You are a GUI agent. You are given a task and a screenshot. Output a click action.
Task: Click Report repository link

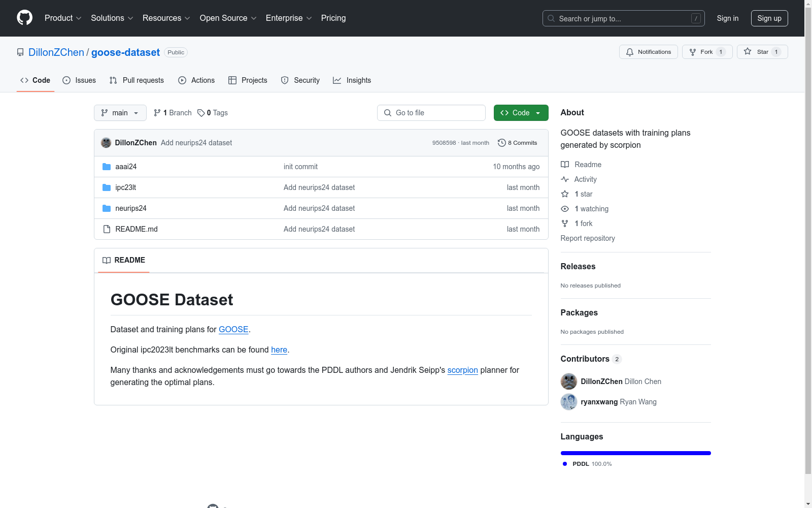588,238
